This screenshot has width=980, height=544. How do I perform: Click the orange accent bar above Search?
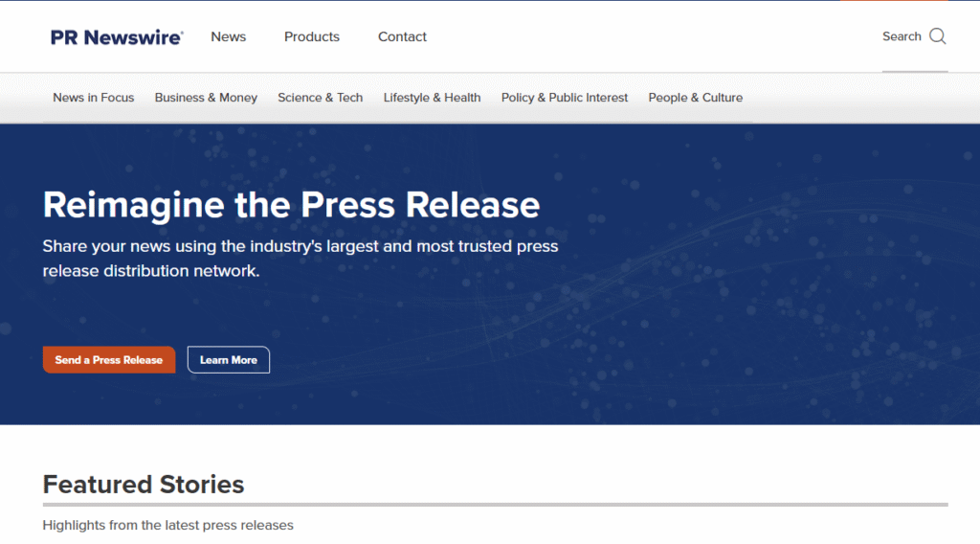tap(894, 1)
